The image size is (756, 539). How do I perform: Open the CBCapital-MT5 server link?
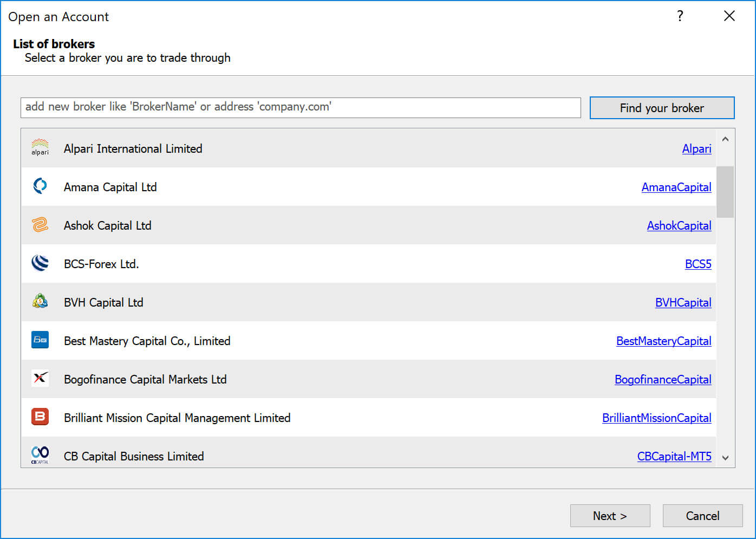[674, 456]
